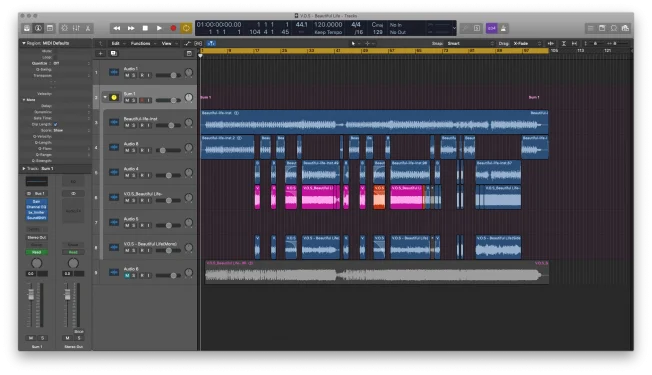The image size is (652, 375).
Task: Toggle the blue Catch playhead button
Action: 211,43
